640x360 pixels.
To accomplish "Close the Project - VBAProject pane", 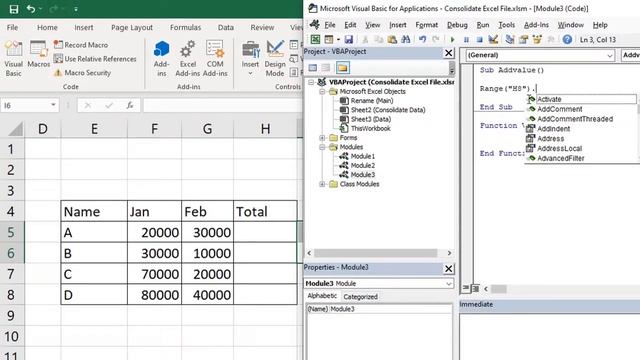I will (x=448, y=53).
